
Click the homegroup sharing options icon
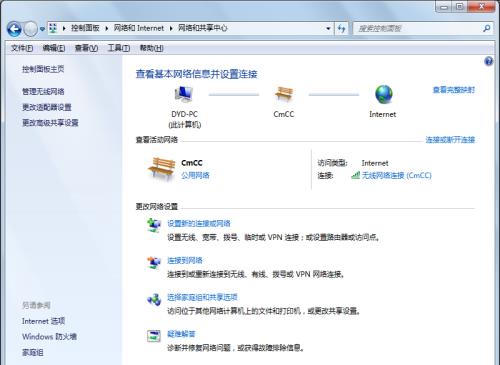tap(154, 299)
